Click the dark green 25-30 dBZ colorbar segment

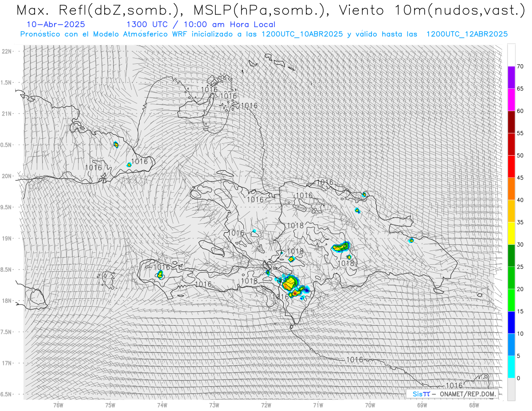(x=511, y=256)
